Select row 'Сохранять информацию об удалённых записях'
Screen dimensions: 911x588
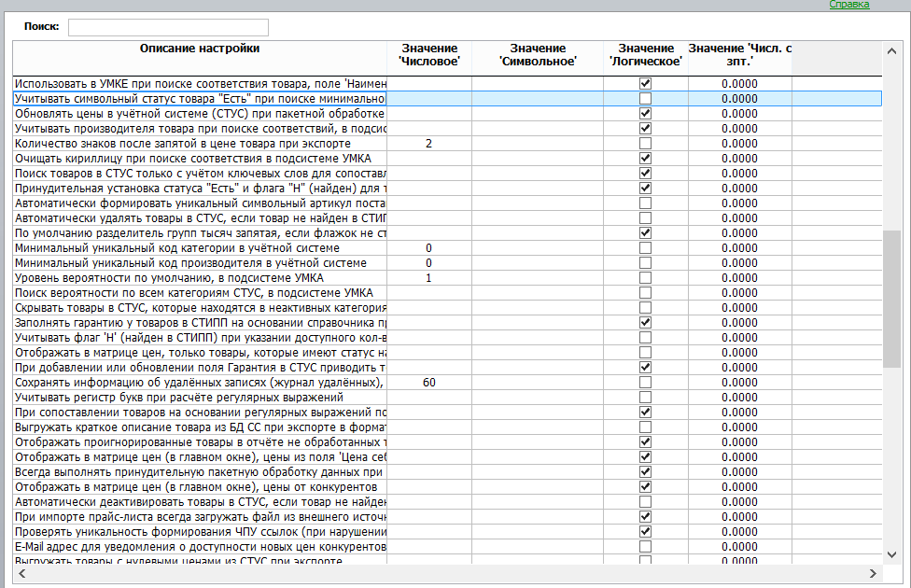[447, 383]
